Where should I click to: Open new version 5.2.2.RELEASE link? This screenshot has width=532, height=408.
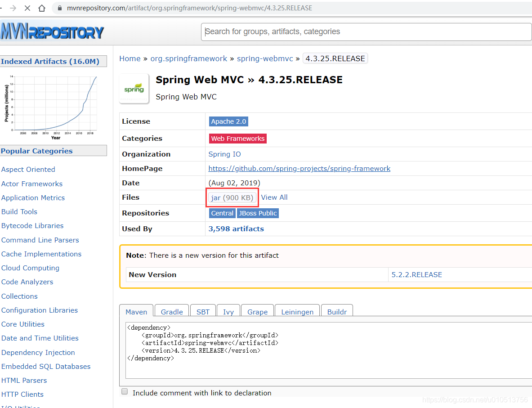[416, 274]
